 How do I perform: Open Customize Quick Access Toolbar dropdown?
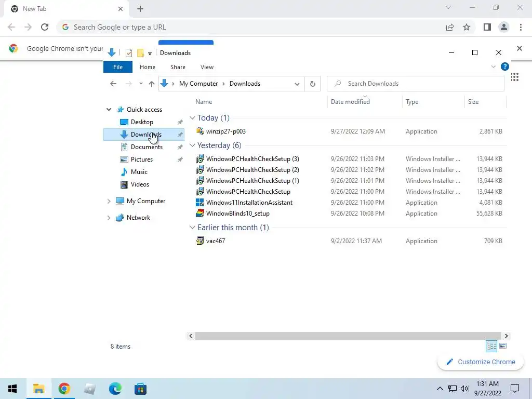(x=150, y=54)
